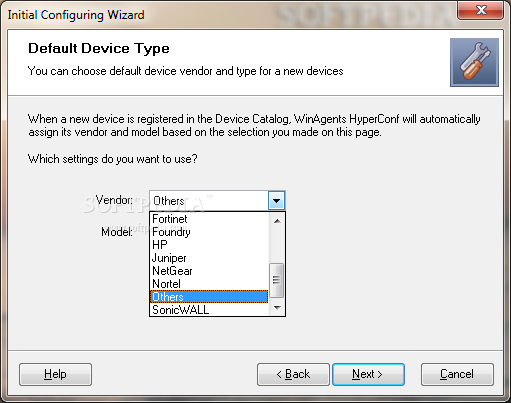Go to previous page with Back

tap(293, 374)
